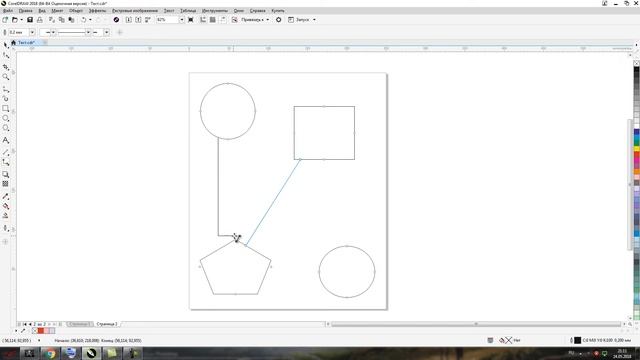Select the Connector tool
This screenshot has width=640, height=360.
click(x=6, y=162)
